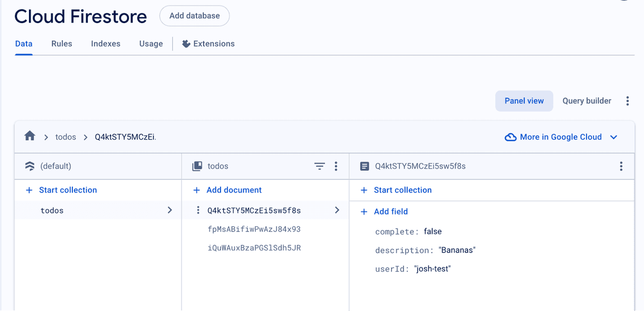This screenshot has height=311, width=644.
Task: Open the kebab menu for the todos collection
Action: pyautogui.click(x=336, y=166)
